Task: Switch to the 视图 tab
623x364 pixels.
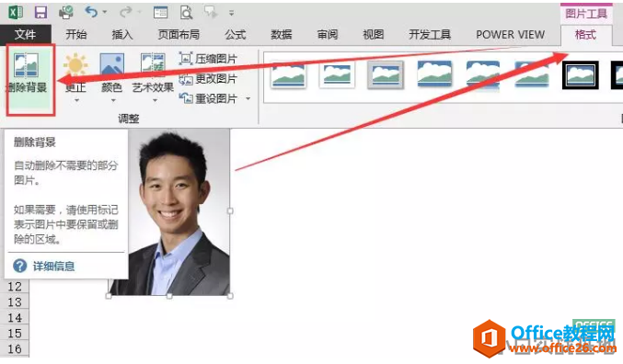Action: click(374, 35)
